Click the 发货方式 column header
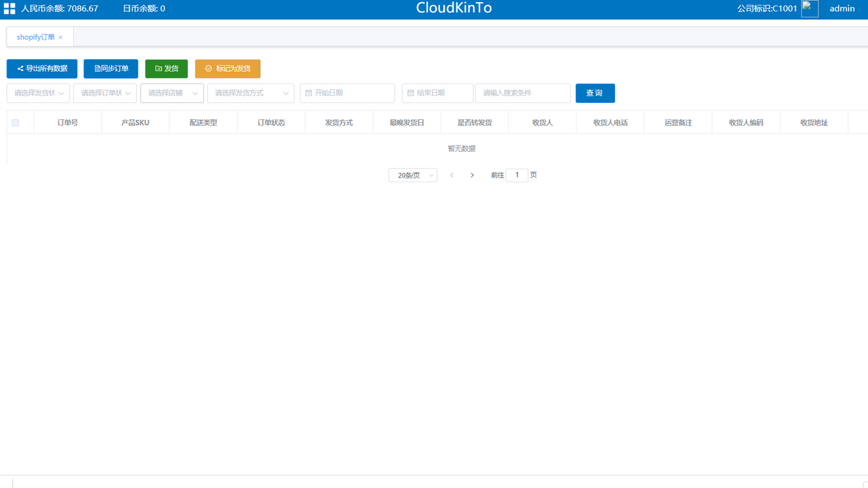Screen dimensions: 868x488 339,123
